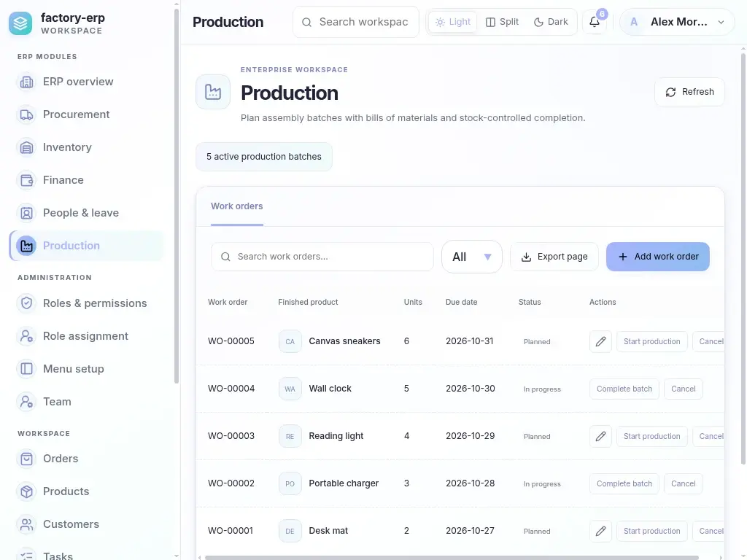Edit WO-00005 with pencil icon
Viewport: 747px width, 560px height.
click(601, 341)
